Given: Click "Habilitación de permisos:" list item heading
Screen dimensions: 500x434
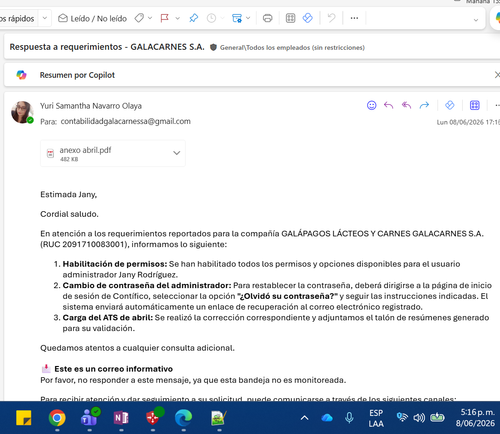Looking at the screenshot, I should click(x=115, y=264).
